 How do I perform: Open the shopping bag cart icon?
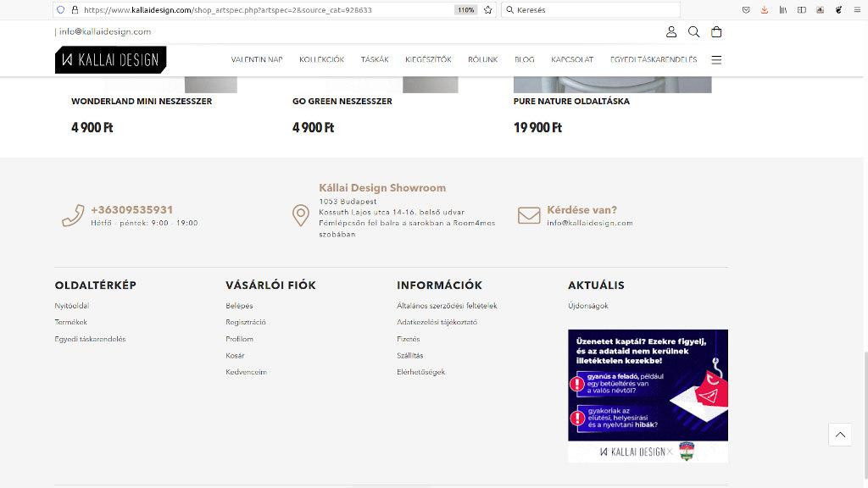(716, 32)
